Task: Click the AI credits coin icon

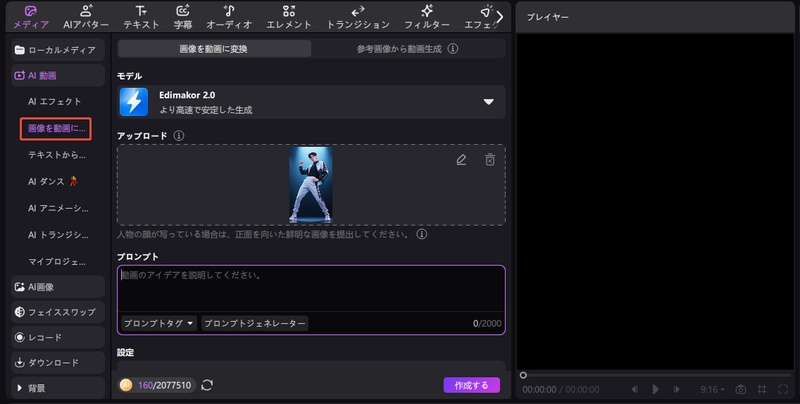Action: pos(126,385)
